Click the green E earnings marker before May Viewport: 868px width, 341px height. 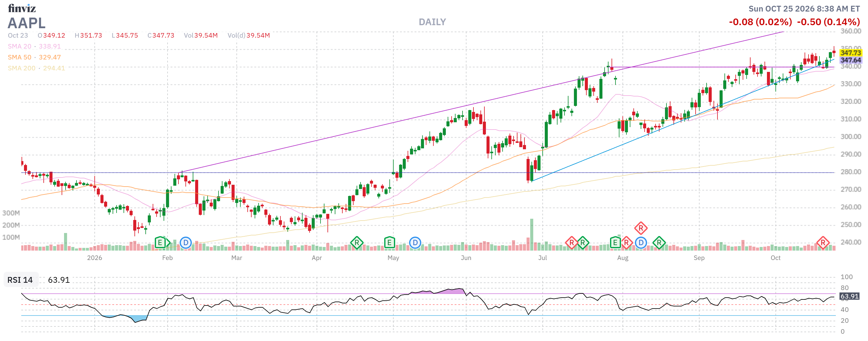389,242
